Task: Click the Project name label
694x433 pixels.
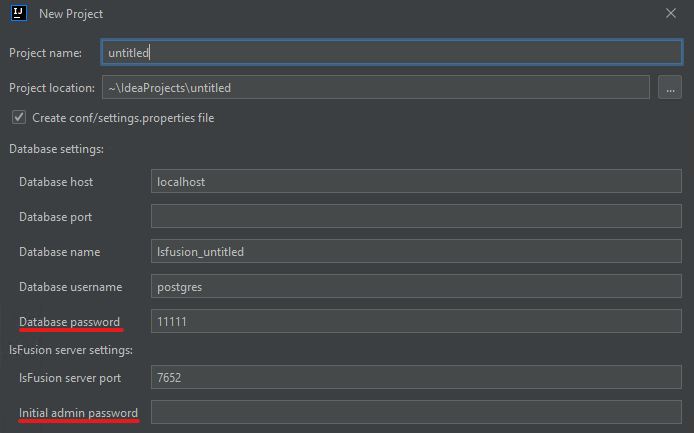Action: point(45,53)
